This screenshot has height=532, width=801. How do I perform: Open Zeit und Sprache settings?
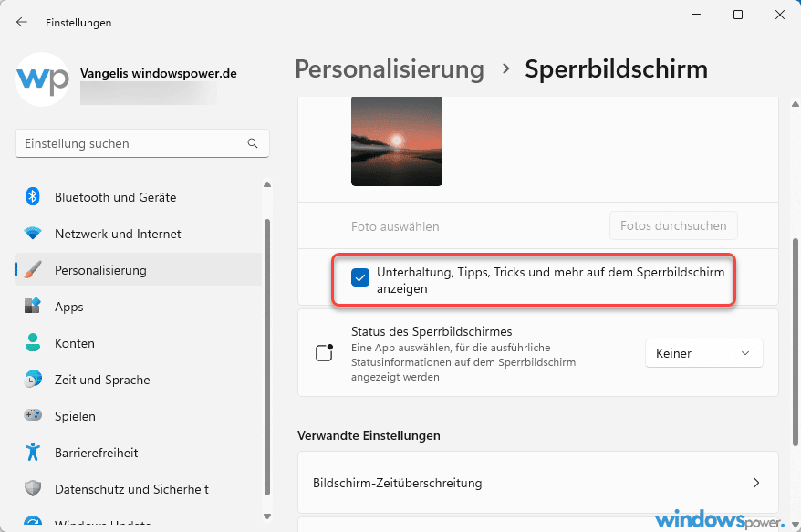click(x=138, y=380)
